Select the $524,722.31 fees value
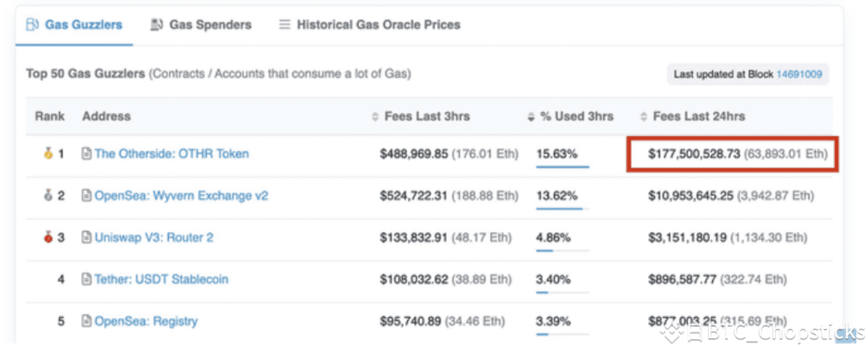The image size is (868, 346). pos(413,196)
